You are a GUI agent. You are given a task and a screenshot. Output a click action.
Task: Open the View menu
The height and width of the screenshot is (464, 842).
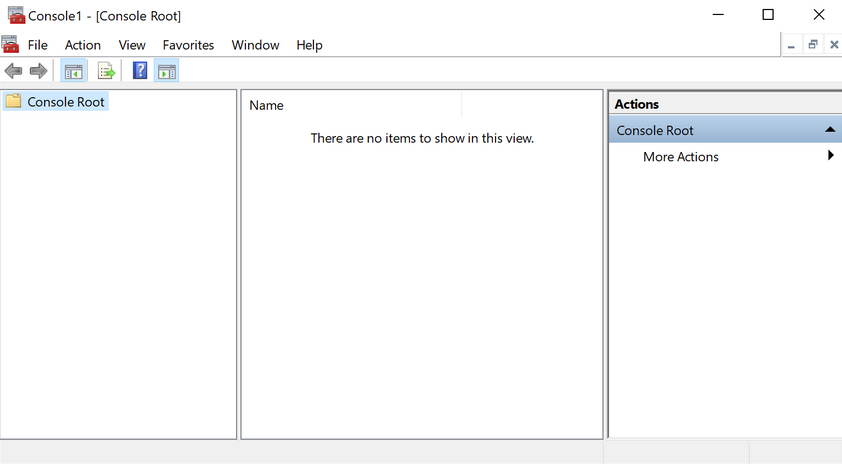tap(132, 45)
